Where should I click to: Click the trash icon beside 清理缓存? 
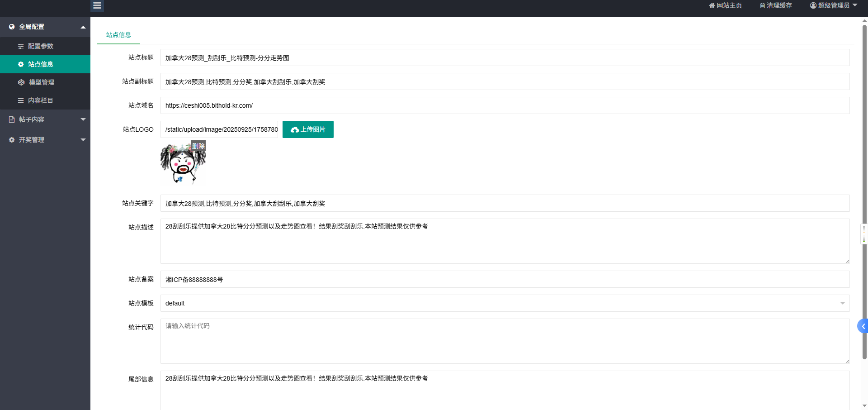[x=762, y=5]
